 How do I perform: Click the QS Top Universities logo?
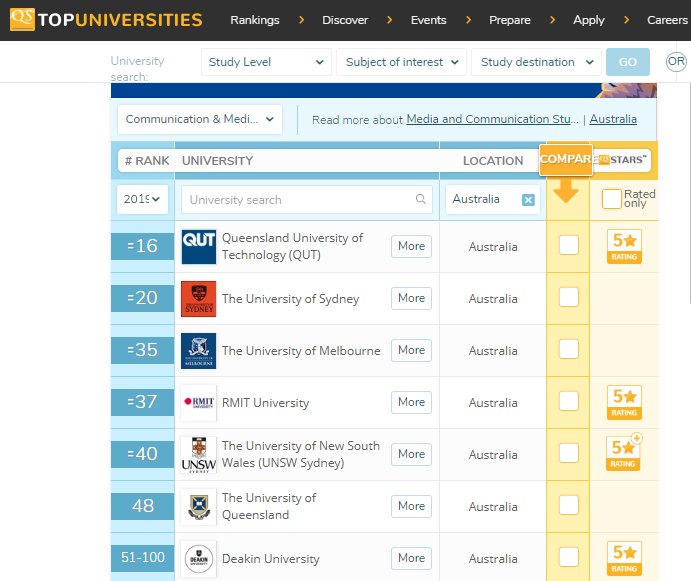106,19
